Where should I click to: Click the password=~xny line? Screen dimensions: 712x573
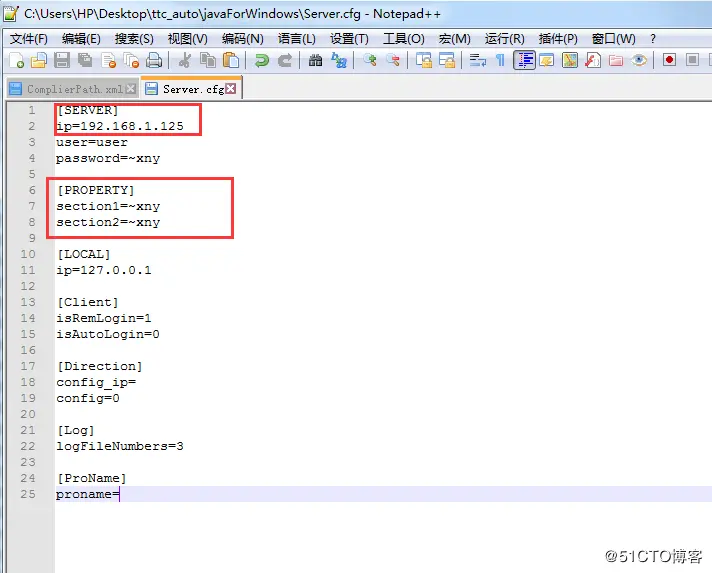(x=108, y=158)
